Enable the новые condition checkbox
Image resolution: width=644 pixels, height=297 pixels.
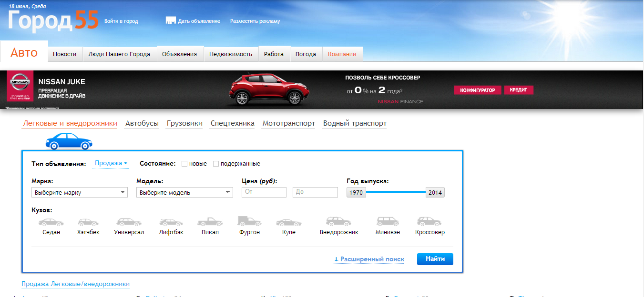[184, 164]
